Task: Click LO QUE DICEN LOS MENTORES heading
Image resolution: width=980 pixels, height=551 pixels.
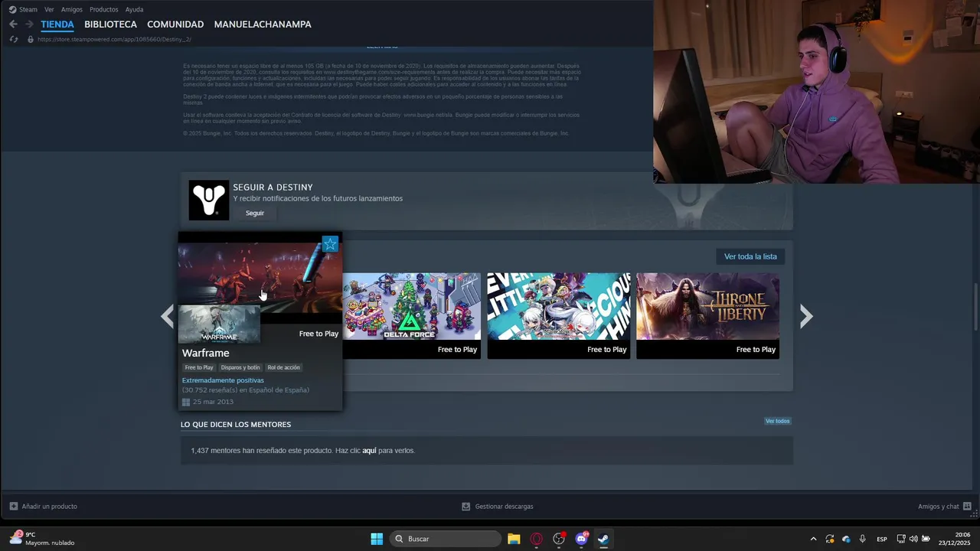Action: coord(236,424)
